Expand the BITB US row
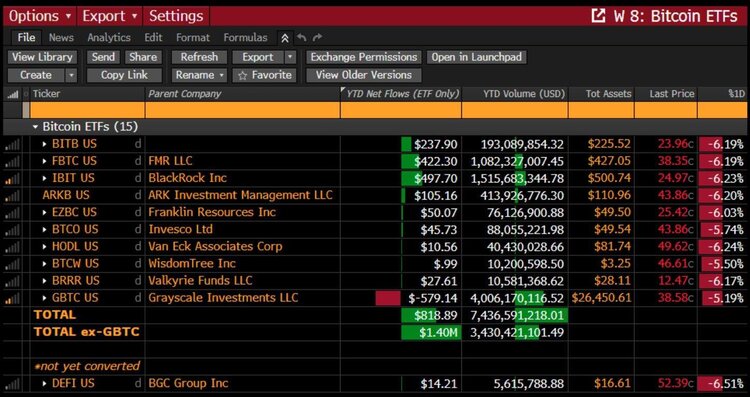This screenshot has height=397, width=750. [x=44, y=144]
